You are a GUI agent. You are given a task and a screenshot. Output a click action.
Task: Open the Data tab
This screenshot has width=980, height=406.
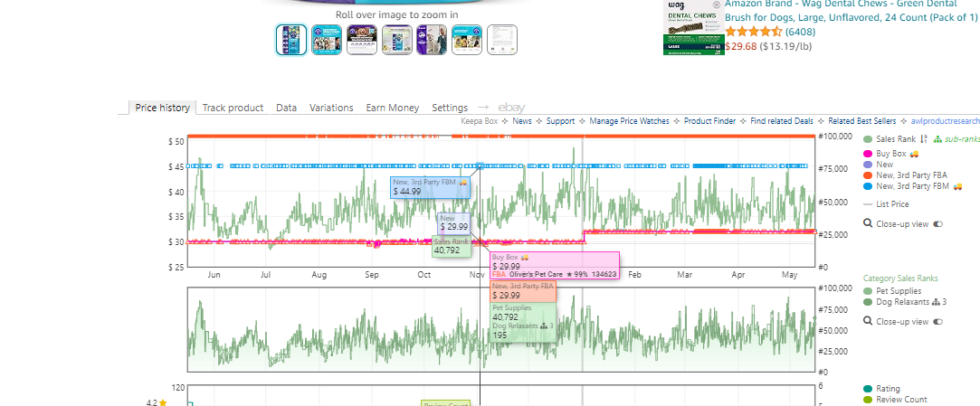coord(286,108)
